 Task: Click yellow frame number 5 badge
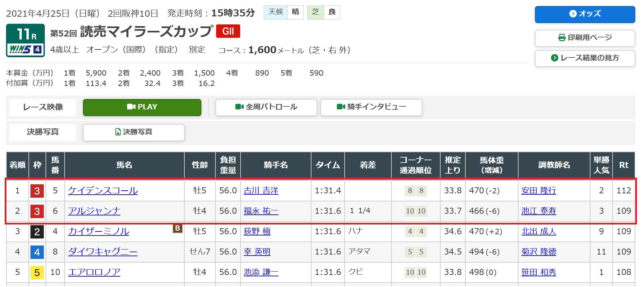(x=37, y=273)
